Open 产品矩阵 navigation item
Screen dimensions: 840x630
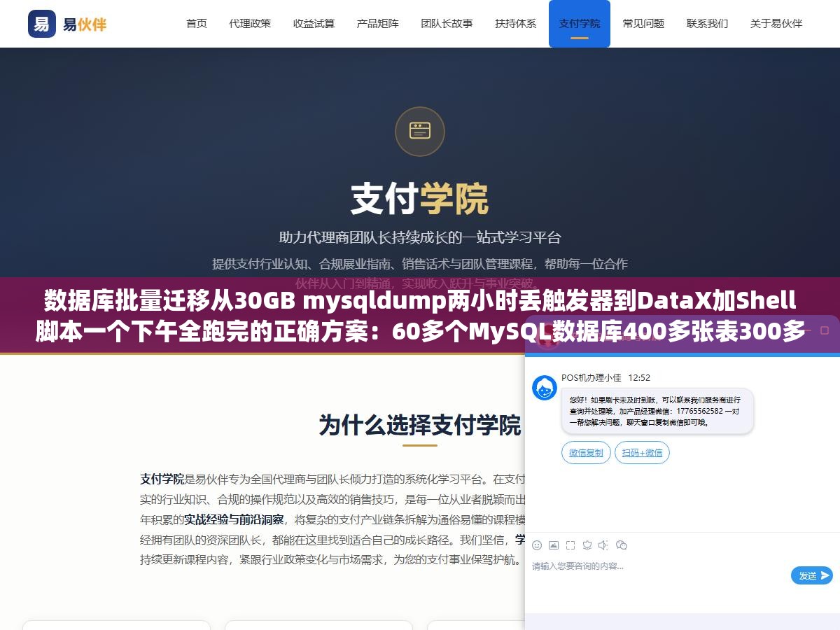pos(378,23)
